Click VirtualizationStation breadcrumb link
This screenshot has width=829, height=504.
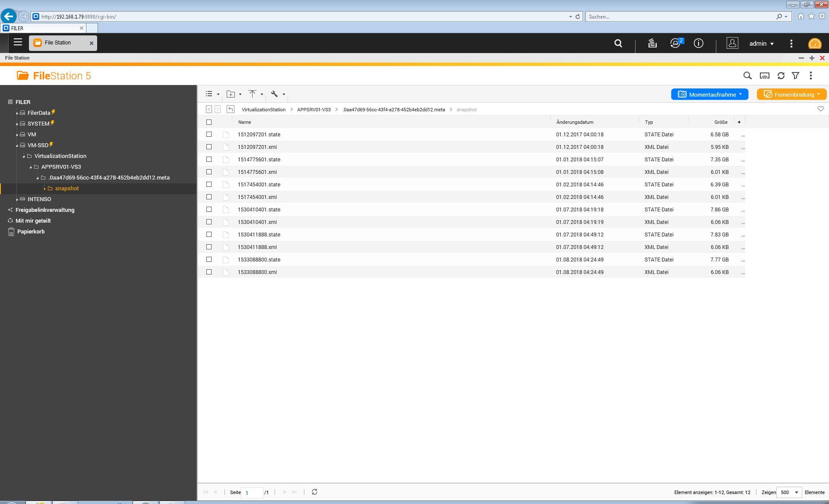point(263,110)
